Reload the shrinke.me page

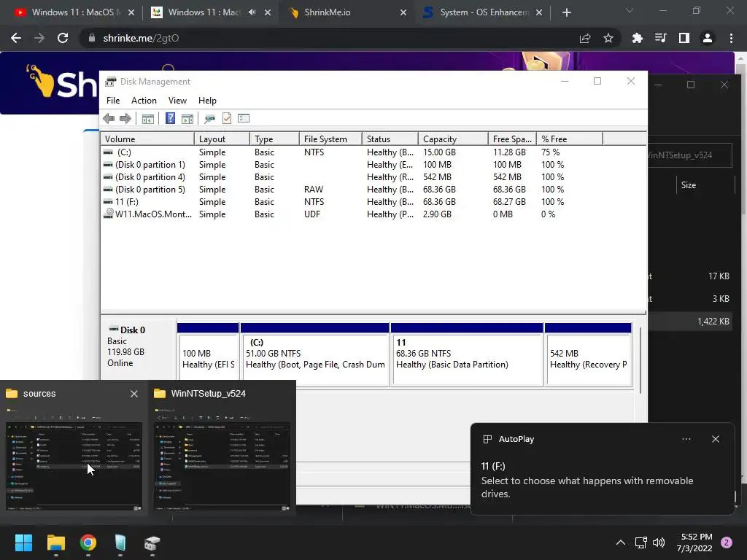63,38
